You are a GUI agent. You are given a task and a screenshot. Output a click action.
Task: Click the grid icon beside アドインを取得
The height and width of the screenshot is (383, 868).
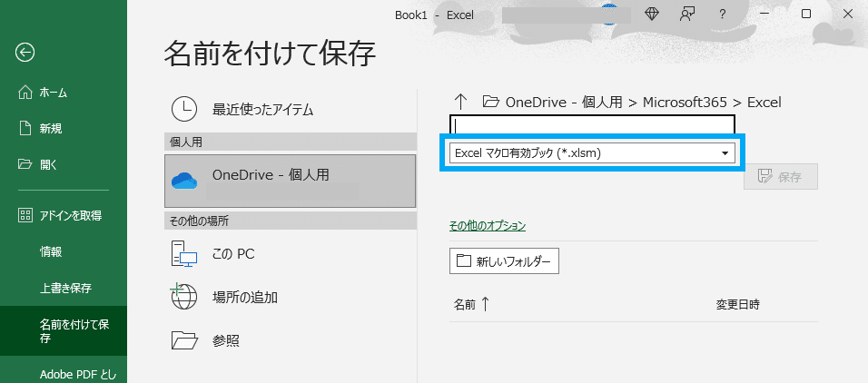[25, 215]
